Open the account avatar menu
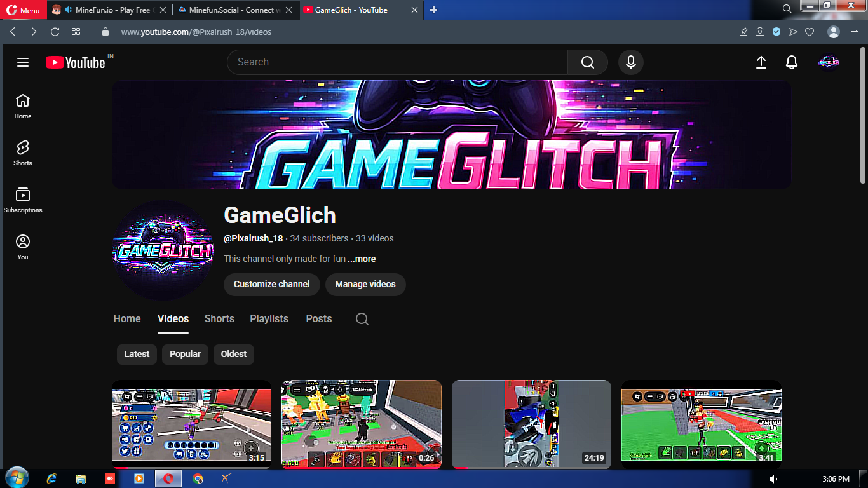The height and width of the screenshot is (488, 868). click(828, 62)
